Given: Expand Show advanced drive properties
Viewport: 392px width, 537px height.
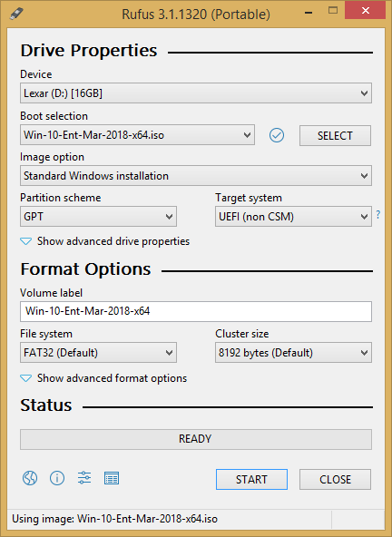Looking at the screenshot, I should pos(105,241).
